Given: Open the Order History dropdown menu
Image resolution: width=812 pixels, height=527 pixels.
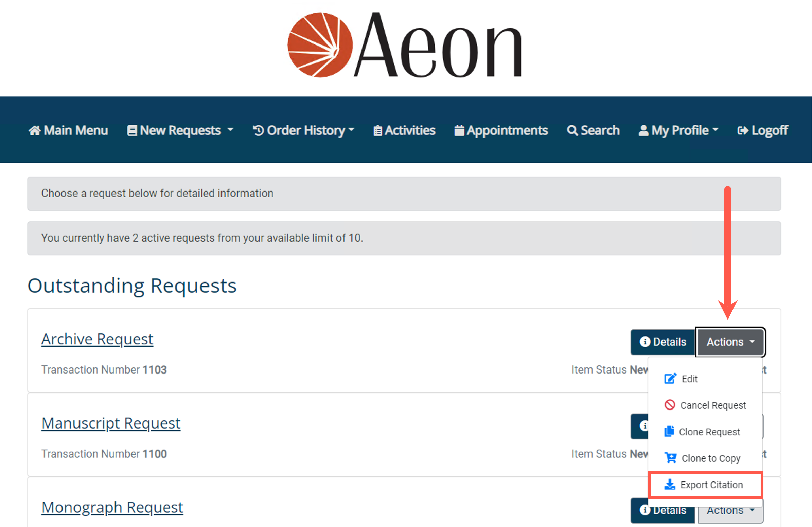Looking at the screenshot, I should (304, 130).
